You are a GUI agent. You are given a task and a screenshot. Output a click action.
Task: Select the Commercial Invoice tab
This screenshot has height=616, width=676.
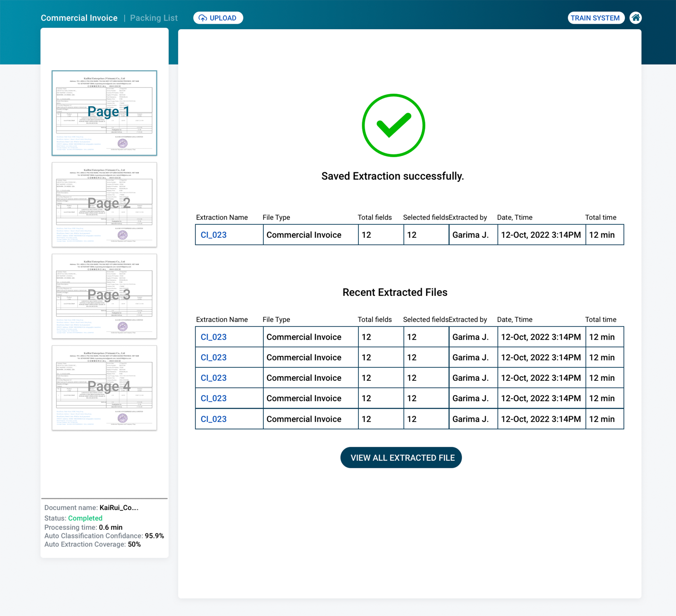(x=79, y=18)
